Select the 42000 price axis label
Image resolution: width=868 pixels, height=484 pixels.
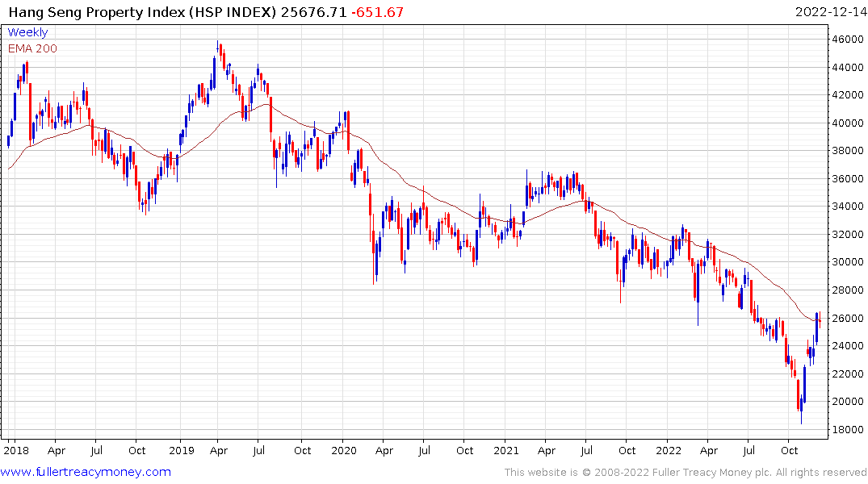tap(847, 95)
